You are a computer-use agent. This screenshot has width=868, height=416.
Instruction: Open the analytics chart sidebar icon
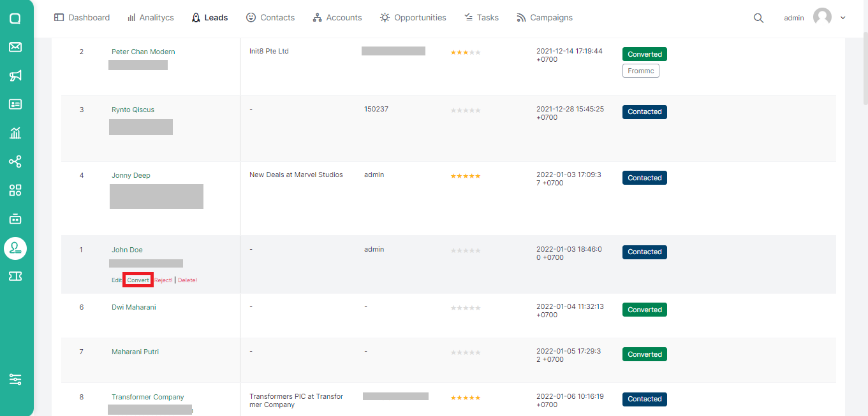pyautogui.click(x=15, y=133)
